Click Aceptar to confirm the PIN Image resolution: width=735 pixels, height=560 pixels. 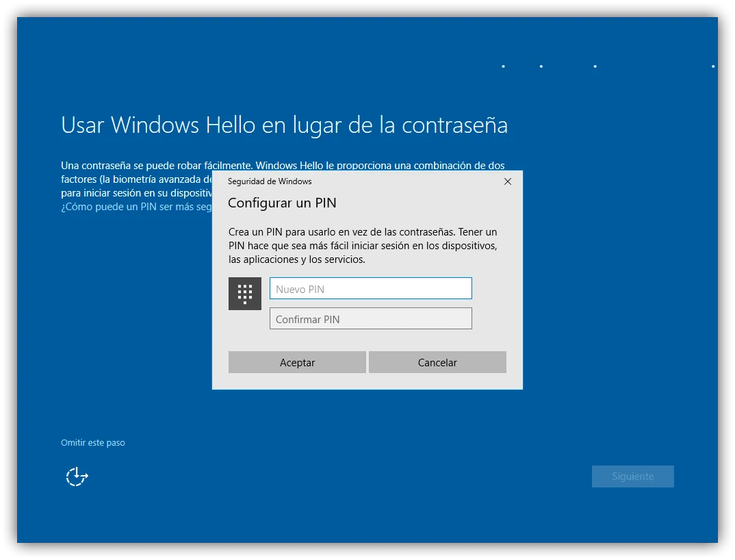tap(297, 361)
